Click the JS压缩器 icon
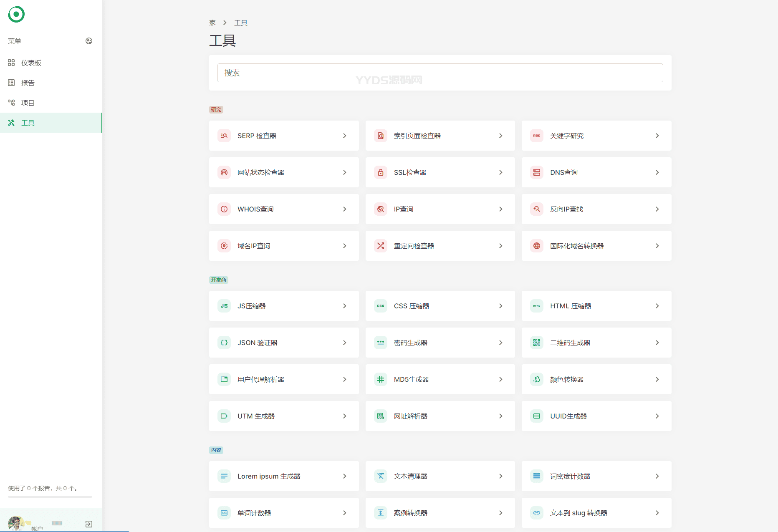 pos(224,306)
